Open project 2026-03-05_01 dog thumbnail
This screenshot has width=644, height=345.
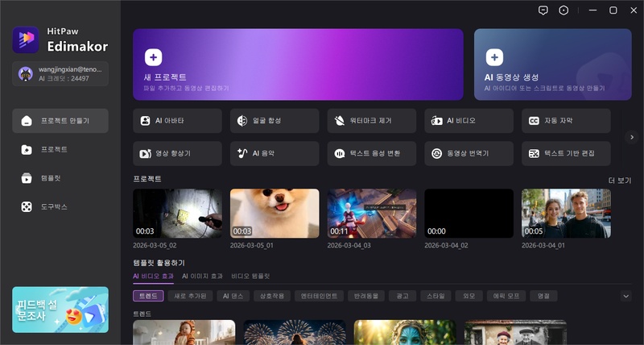coord(275,214)
